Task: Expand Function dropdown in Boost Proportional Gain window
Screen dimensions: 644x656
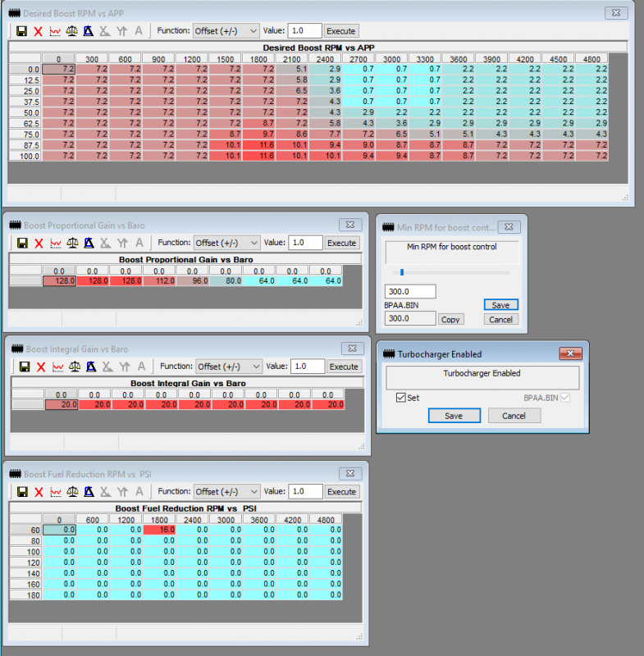Action: (x=226, y=243)
